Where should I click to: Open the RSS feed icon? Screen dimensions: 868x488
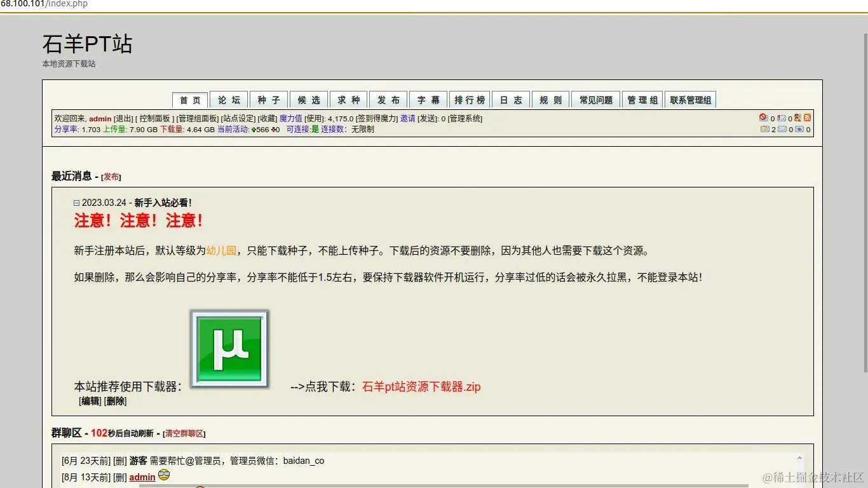(x=807, y=118)
